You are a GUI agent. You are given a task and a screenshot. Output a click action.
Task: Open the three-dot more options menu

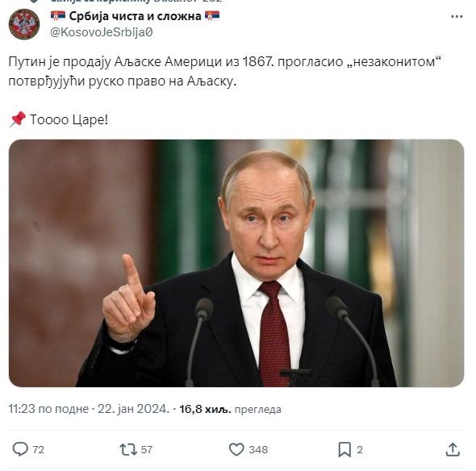click(x=457, y=17)
